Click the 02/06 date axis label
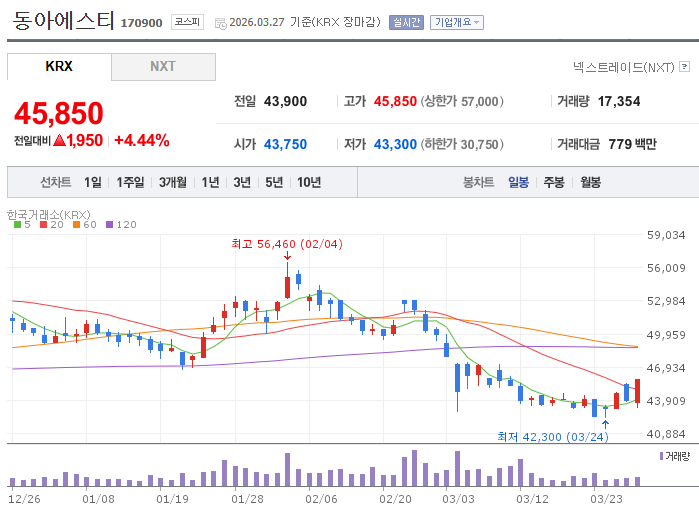699x509 pixels. click(321, 499)
